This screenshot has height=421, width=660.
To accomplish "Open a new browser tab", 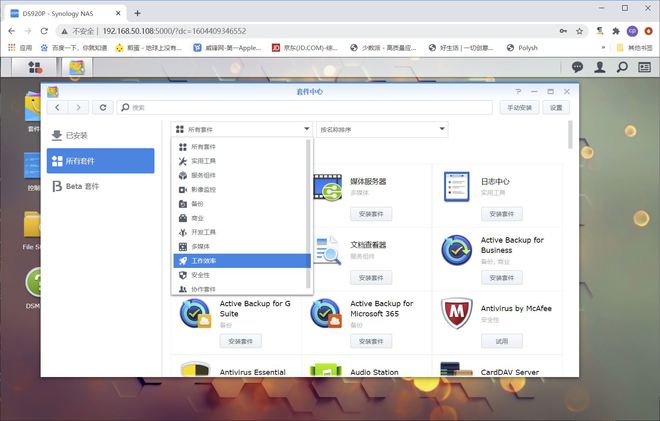I will 137,13.
